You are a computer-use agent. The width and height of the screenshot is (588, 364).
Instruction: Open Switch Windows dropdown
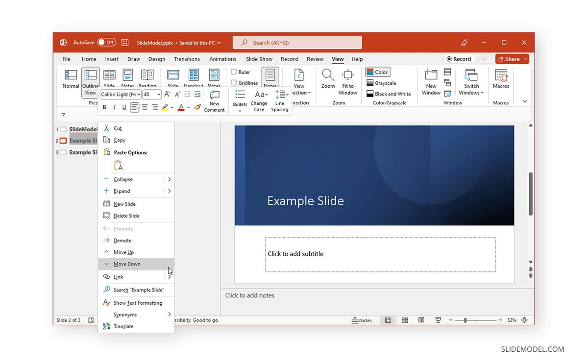pyautogui.click(x=471, y=82)
